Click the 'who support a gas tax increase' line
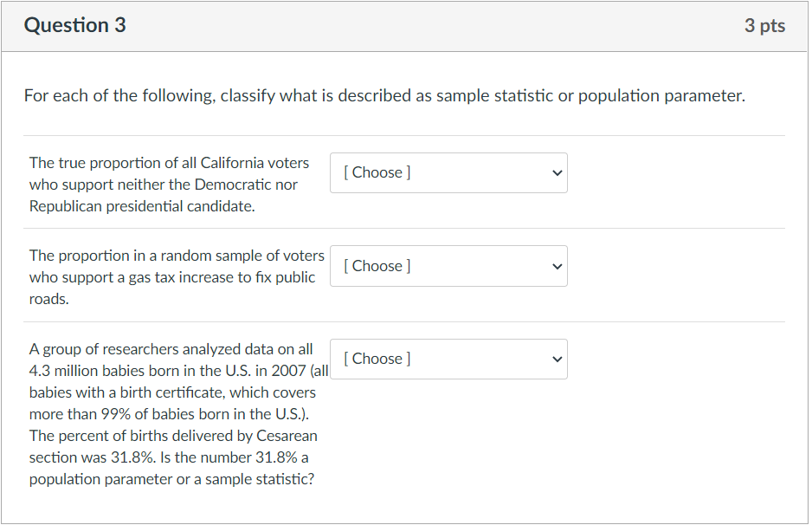The width and height of the screenshot is (812, 525). coord(171,277)
